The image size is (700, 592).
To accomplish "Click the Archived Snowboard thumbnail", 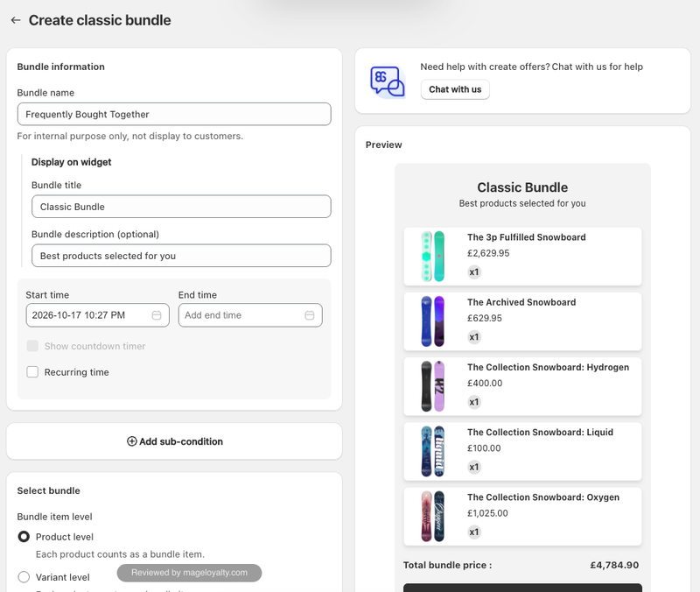I will coord(433,321).
